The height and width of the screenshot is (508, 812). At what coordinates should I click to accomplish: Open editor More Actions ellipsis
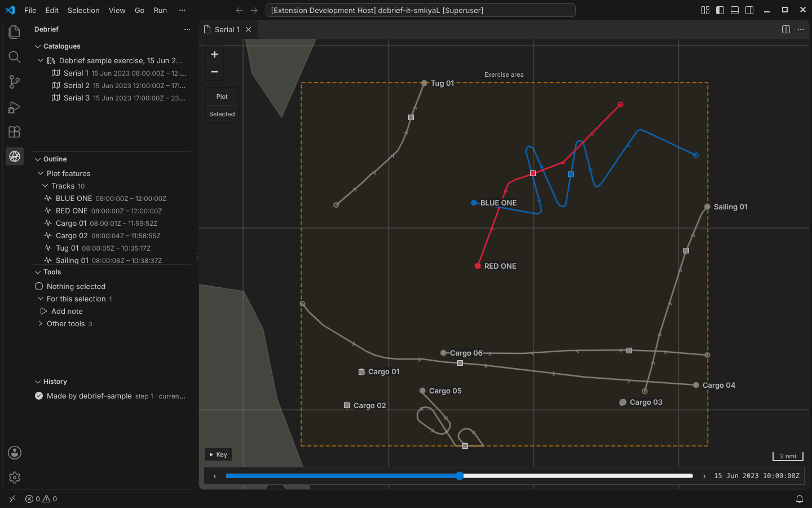[801, 29]
